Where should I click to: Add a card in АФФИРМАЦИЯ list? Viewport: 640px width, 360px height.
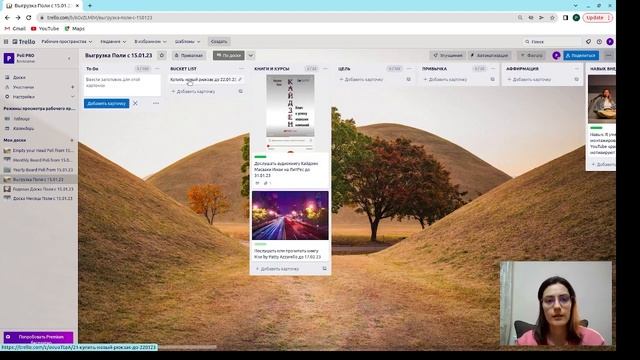click(x=529, y=80)
